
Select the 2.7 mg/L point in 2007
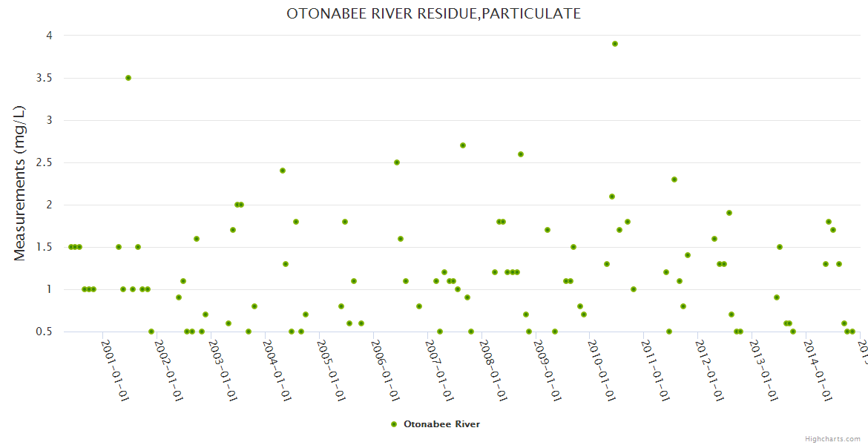(463, 145)
